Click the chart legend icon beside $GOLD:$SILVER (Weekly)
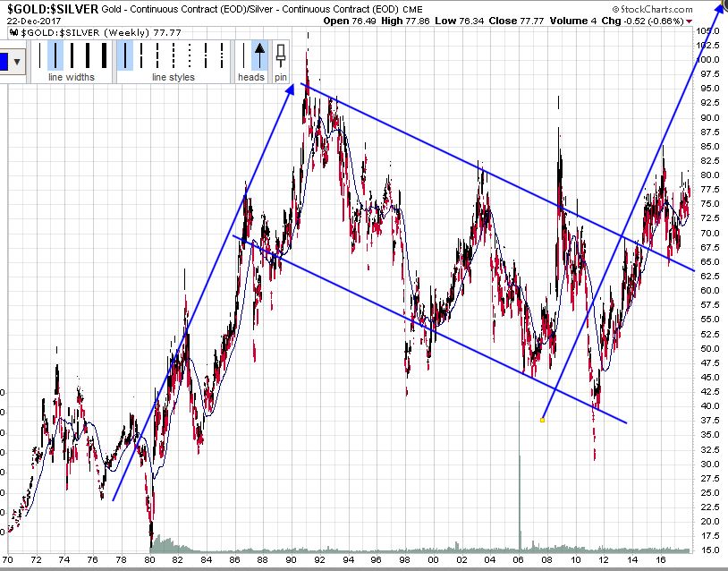 point(13,31)
